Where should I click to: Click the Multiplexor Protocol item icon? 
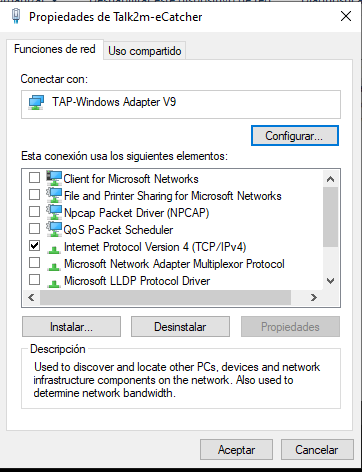pyautogui.click(x=54, y=266)
